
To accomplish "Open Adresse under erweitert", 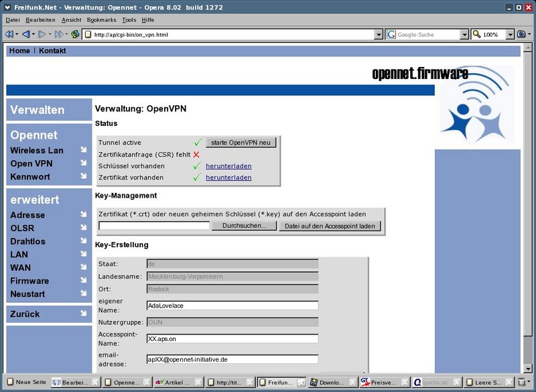I will point(27,215).
